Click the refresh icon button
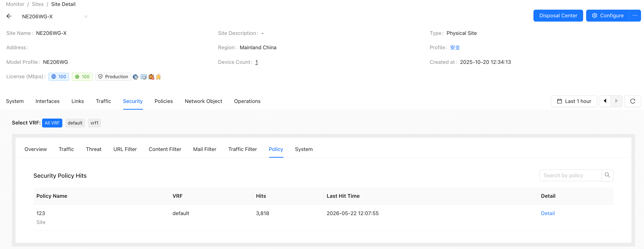Viewport: 644px width, 249px height. (633, 101)
